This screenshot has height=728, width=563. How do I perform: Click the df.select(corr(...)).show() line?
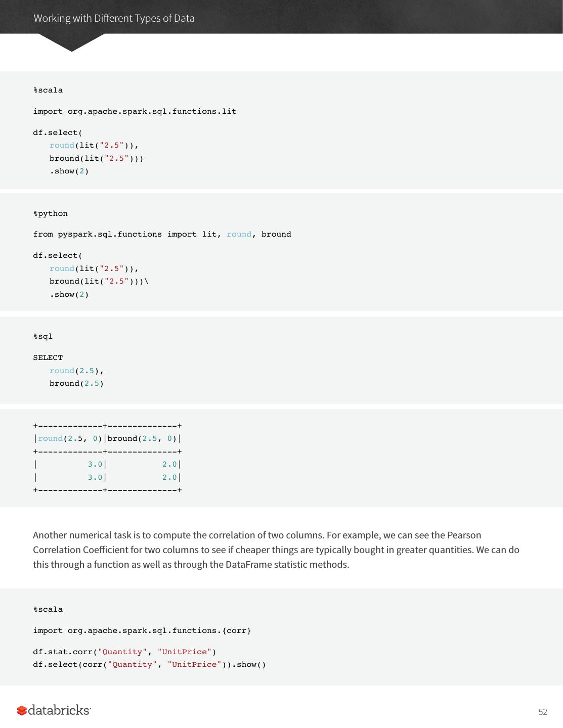pyautogui.click(x=149, y=664)
